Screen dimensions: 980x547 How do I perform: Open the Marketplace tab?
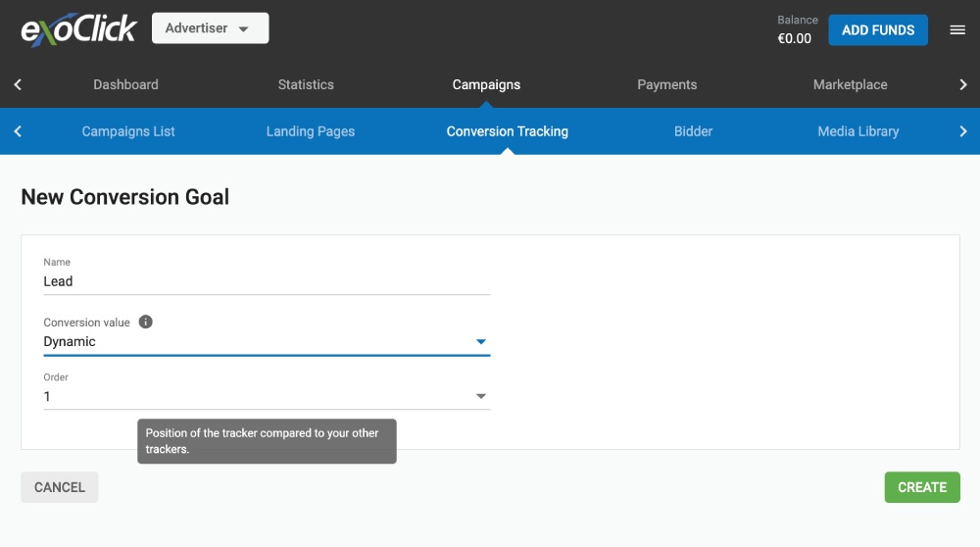click(850, 84)
